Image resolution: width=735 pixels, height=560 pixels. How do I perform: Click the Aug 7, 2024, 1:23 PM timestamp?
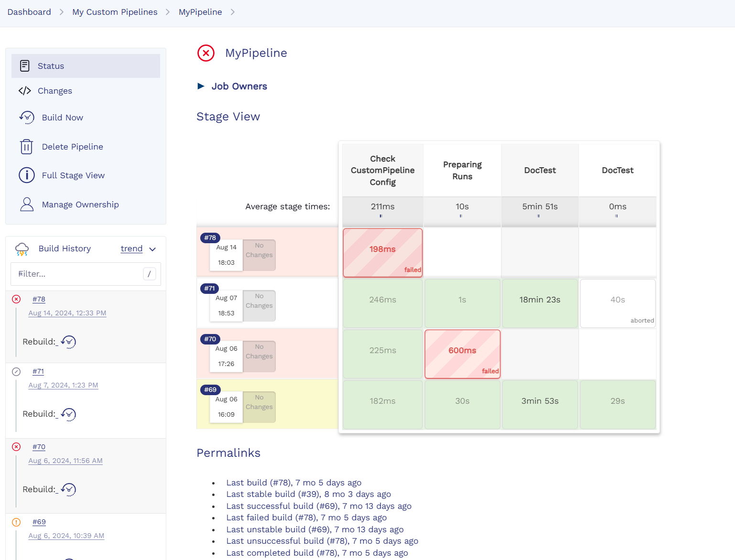pos(63,385)
